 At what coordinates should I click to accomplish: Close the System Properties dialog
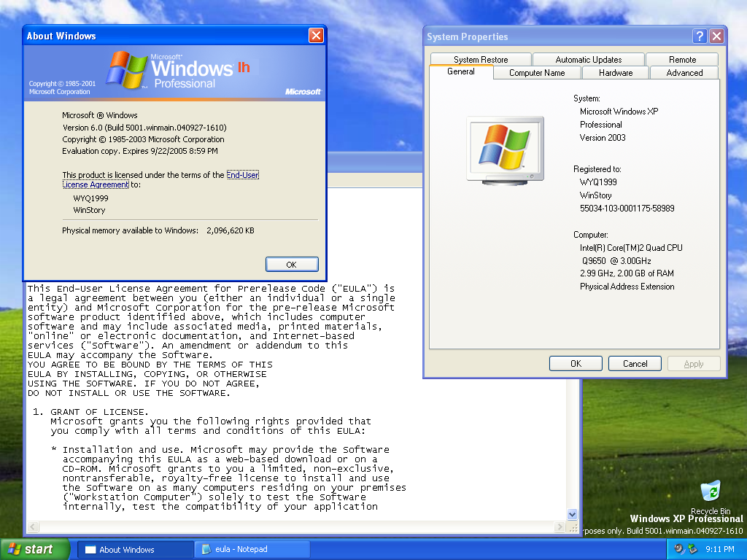[716, 36]
